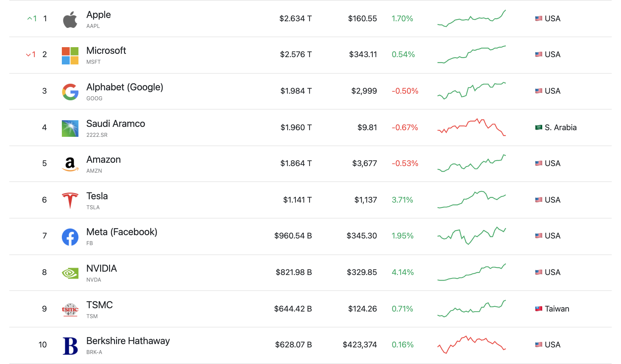Click the Saudi Aramco logo
This screenshot has height=364, width=621.
pos(70,129)
